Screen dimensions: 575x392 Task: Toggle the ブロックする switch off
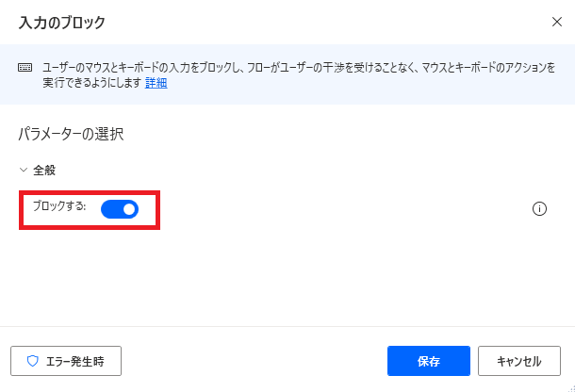tap(120, 209)
